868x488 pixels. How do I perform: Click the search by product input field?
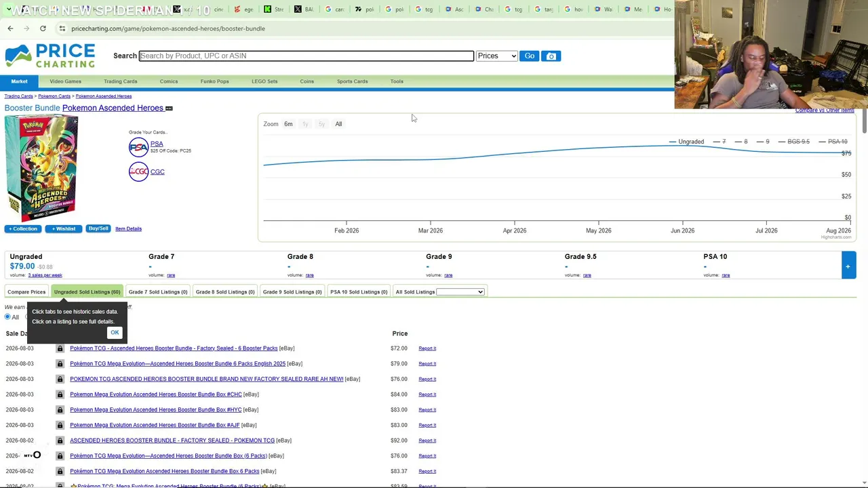tap(306, 56)
